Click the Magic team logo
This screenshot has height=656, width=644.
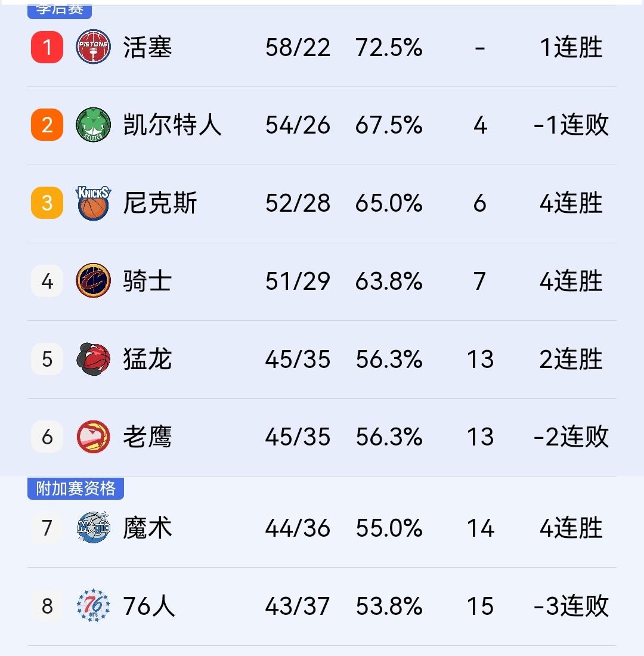click(x=92, y=528)
